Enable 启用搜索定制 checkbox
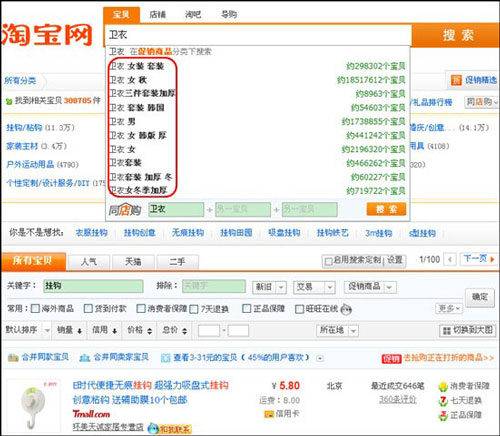500x436 pixels. (328, 261)
